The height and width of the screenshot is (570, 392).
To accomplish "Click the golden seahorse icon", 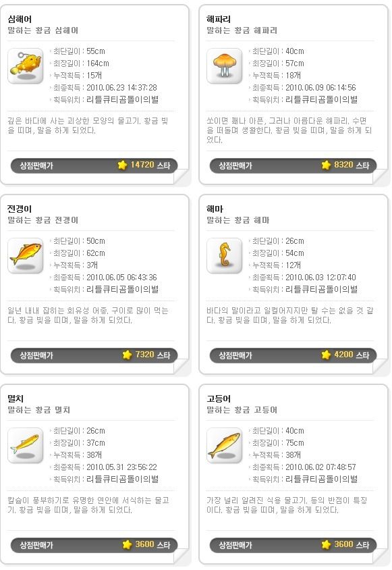I will 224,255.
